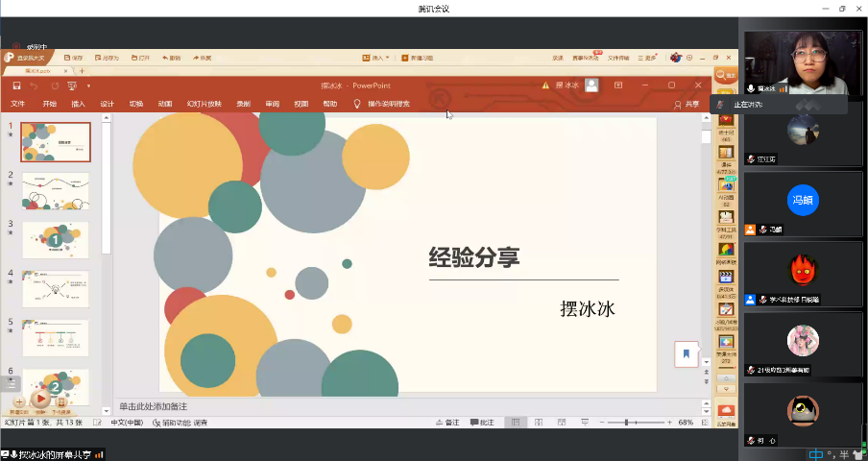Image resolution: width=868 pixels, height=461 pixels.
Task: Open the 插入 (Insert) ribbon tab
Action: [78, 104]
